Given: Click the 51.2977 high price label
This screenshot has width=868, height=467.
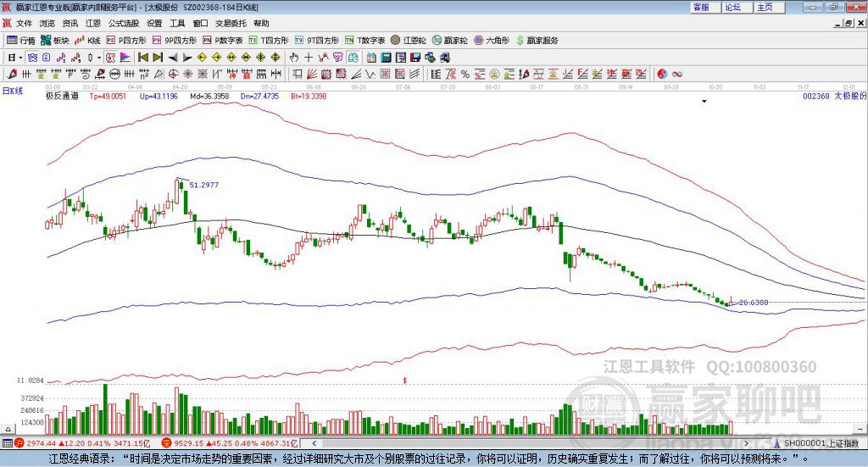Looking at the screenshot, I should click(203, 185).
